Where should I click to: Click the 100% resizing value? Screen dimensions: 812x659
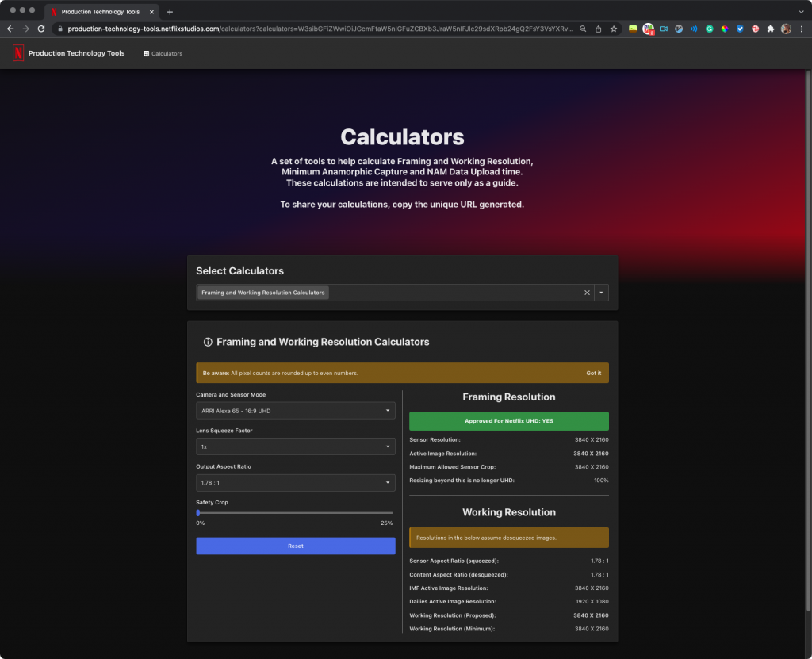[601, 481]
